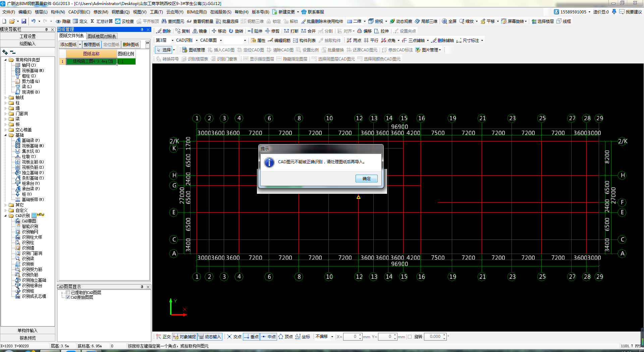Open the 钢筋量(Q) menu
The width and height of the screenshot is (644, 352).
tap(120, 12)
